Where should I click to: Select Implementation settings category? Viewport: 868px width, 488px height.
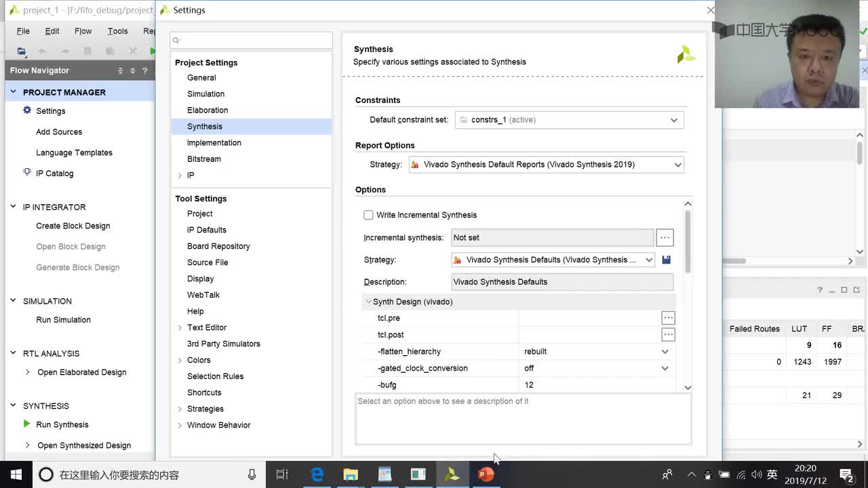[214, 143]
